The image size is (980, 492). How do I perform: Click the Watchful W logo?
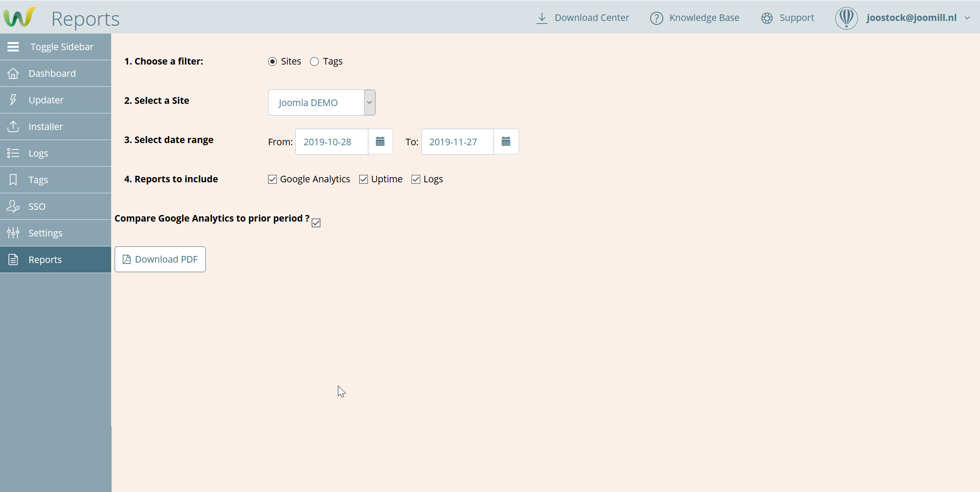tap(19, 17)
